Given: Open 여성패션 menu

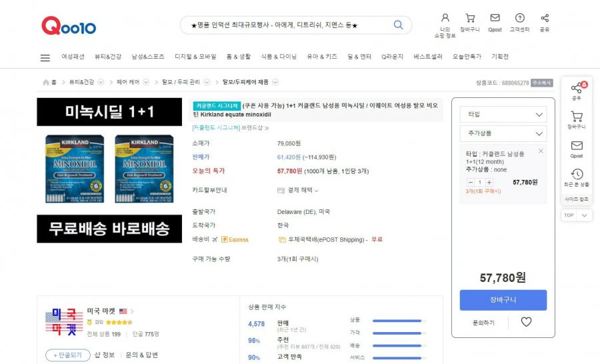Looking at the screenshot, I should pyautogui.click(x=73, y=56).
